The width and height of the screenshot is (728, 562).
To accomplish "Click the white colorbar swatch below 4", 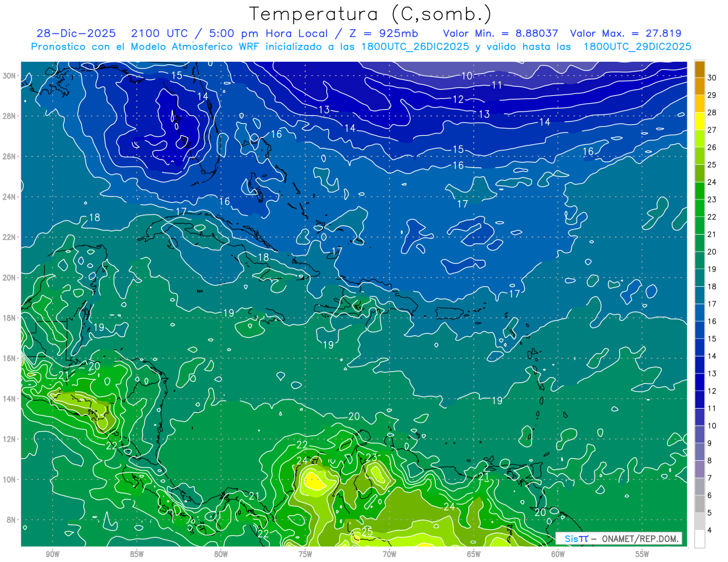I will click(699, 539).
